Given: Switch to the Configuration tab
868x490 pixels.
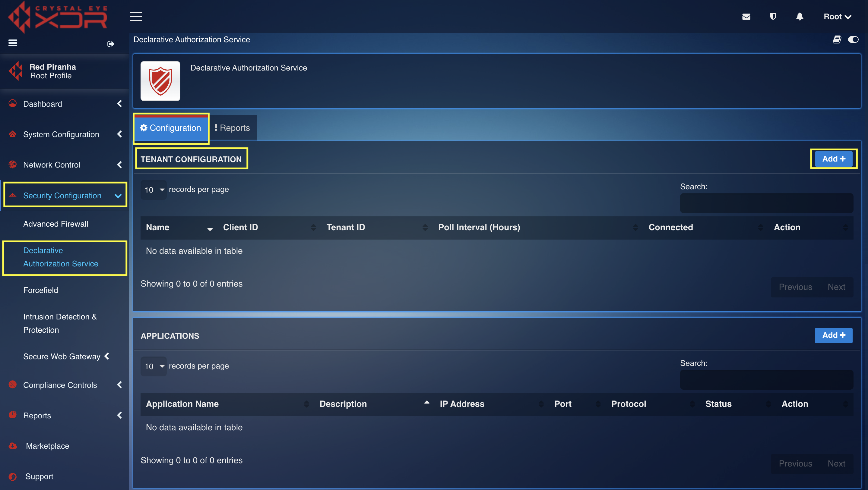Looking at the screenshot, I should coord(171,128).
